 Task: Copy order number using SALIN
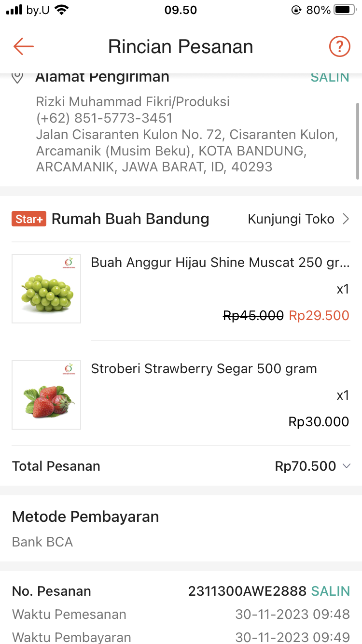click(x=331, y=591)
